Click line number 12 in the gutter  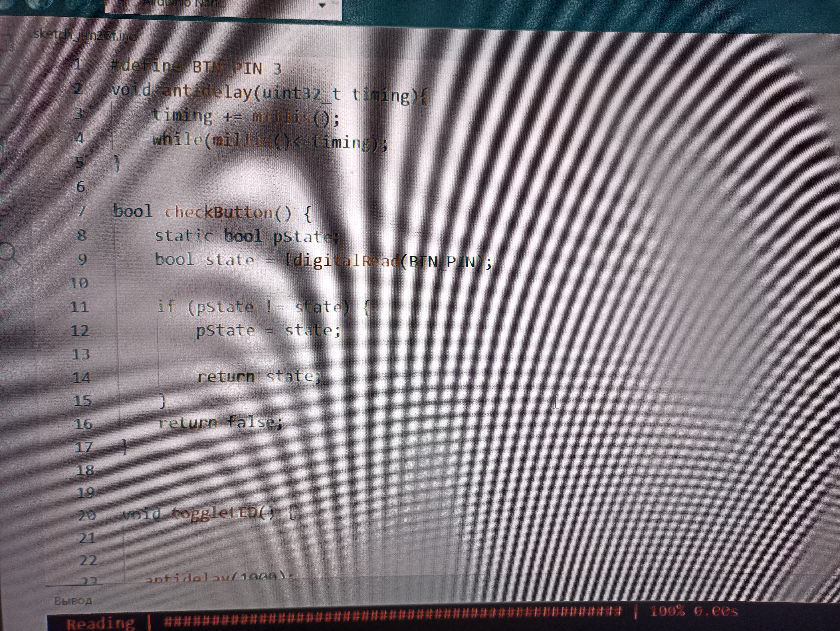80,331
